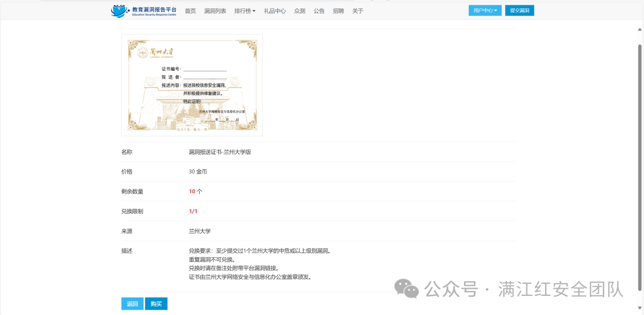Click the 购买 button
644x315 pixels.
pos(156,304)
